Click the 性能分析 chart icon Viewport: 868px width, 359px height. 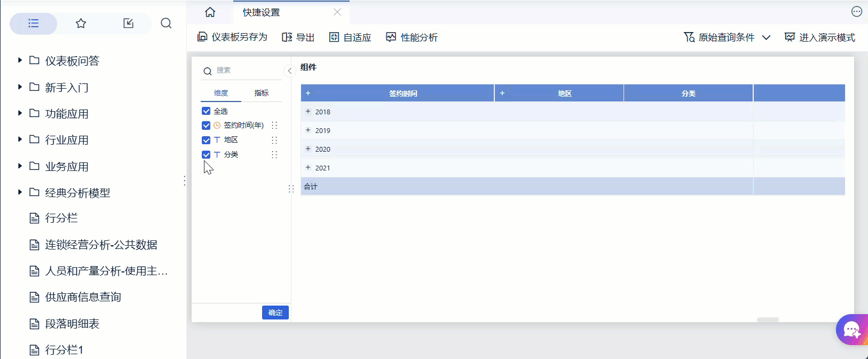391,37
